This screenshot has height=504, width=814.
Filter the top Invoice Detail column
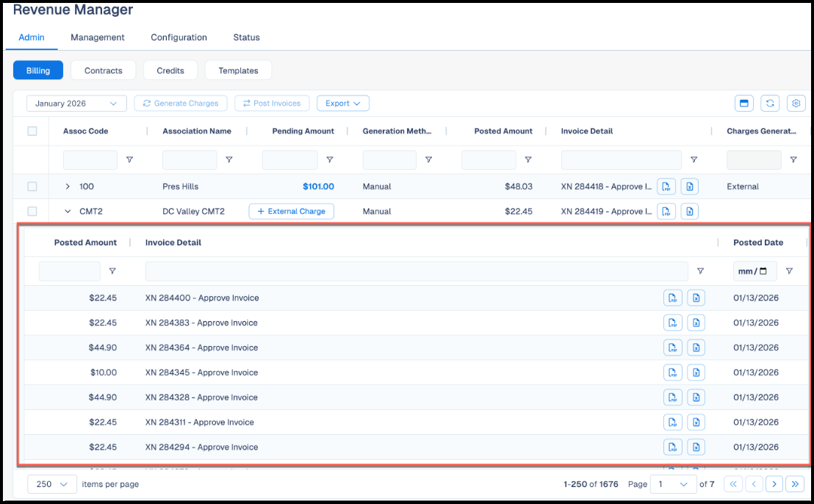(x=694, y=160)
